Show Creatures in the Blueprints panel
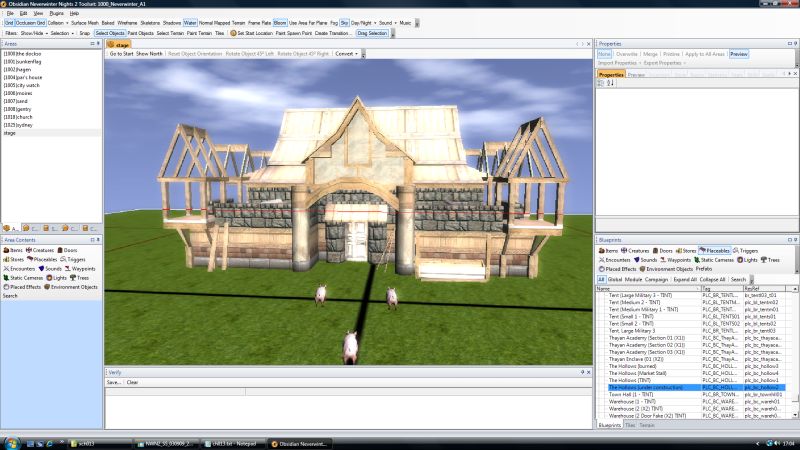This screenshot has height=450, width=800. [x=635, y=251]
